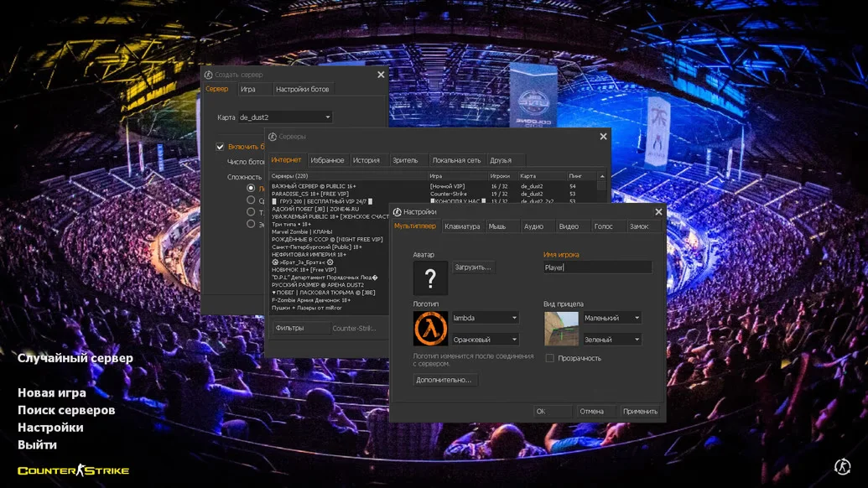Click the round CS figure icon at bottom right

843,466
